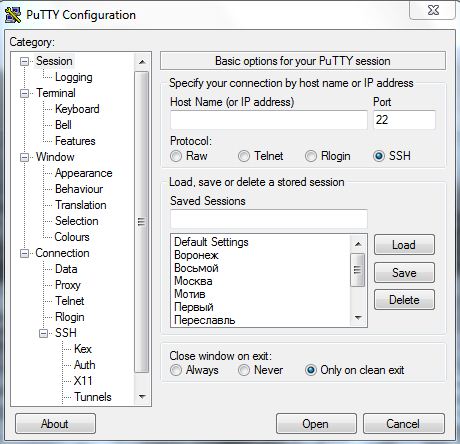
Task: Delete the selected saved session
Action: click(404, 300)
